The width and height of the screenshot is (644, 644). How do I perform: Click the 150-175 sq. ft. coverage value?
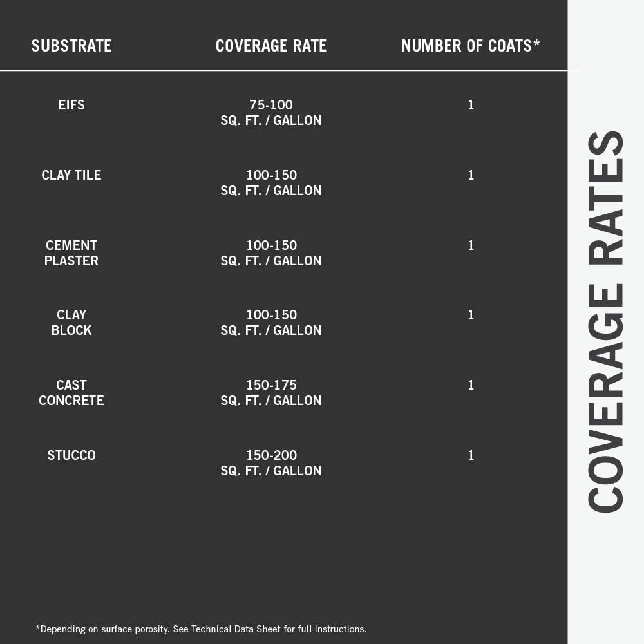pos(271,393)
